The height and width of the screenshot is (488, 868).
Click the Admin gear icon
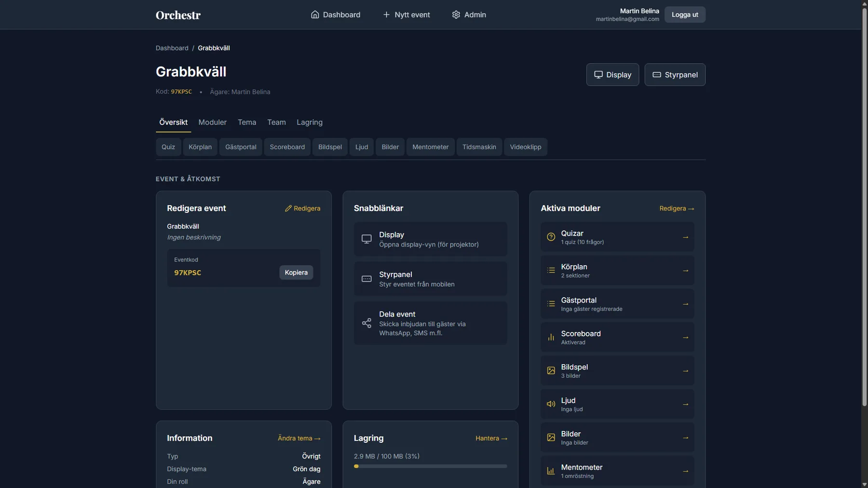[456, 14]
